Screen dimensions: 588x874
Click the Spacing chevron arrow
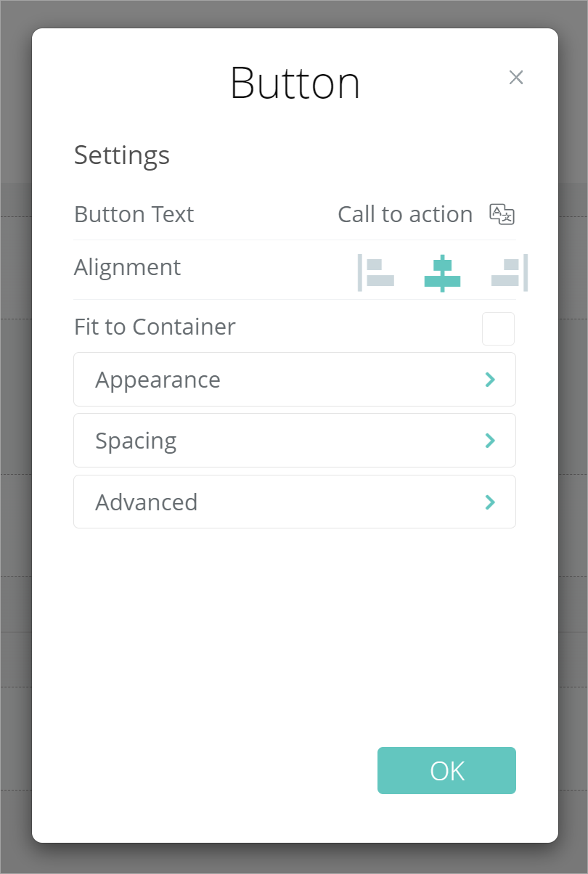(490, 440)
